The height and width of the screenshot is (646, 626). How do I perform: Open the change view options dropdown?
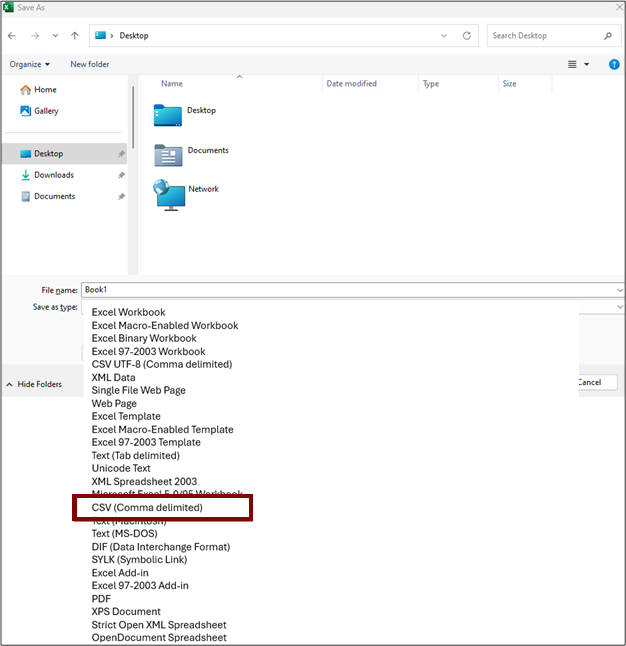[587, 64]
